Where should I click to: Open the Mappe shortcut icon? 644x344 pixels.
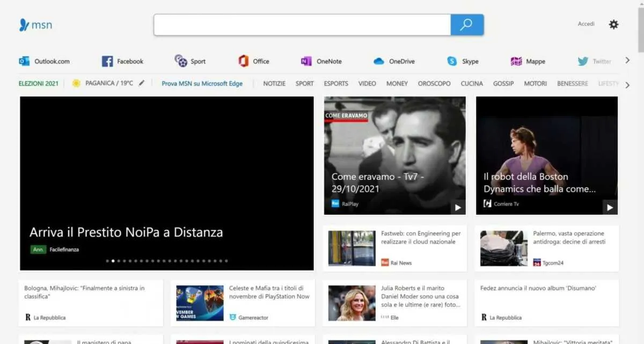(x=516, y=61)
